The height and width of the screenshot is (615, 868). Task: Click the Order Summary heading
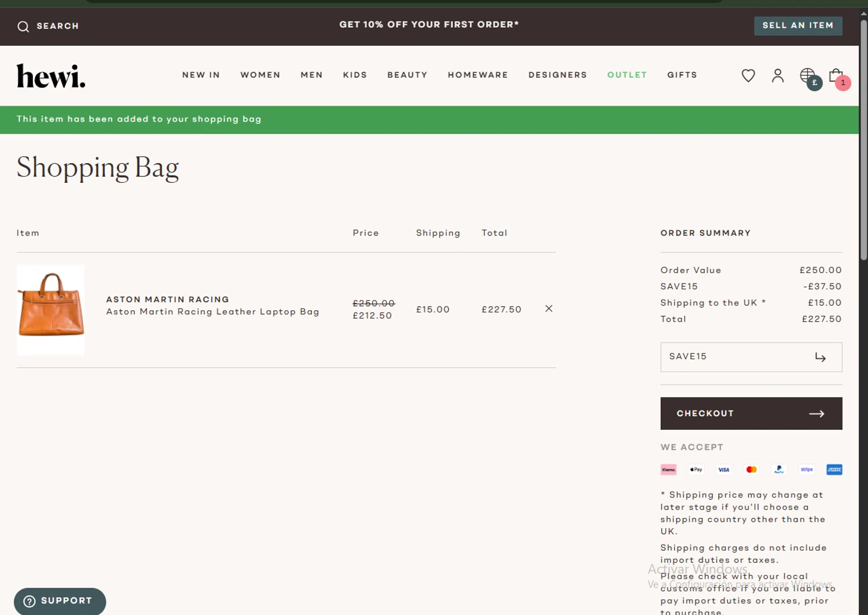tap(705, 233)
